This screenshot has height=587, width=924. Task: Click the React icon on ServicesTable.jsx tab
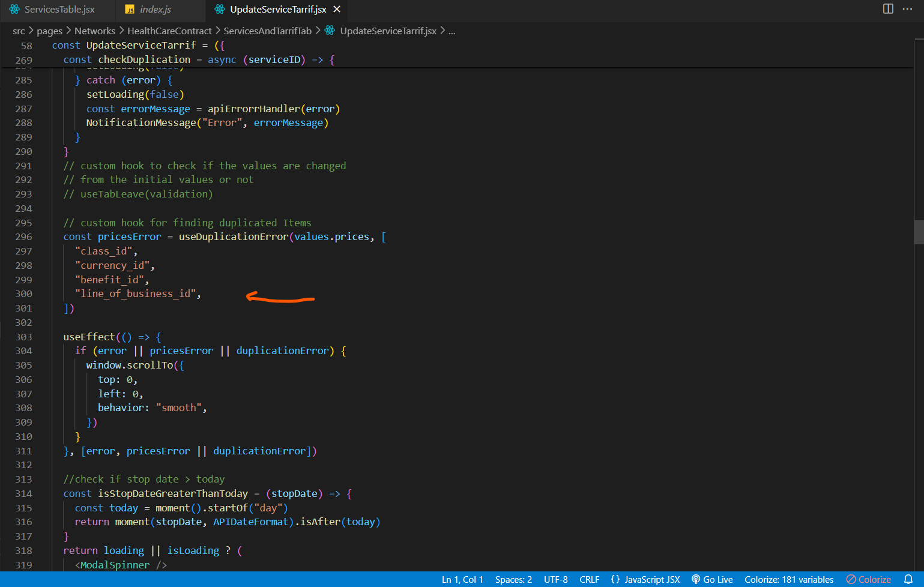(x=14, y=9)
